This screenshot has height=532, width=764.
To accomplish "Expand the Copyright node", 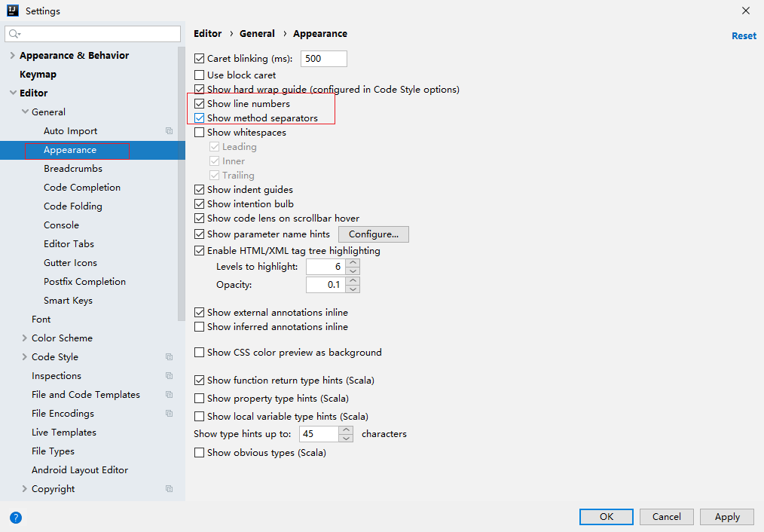I will (24, 488).
